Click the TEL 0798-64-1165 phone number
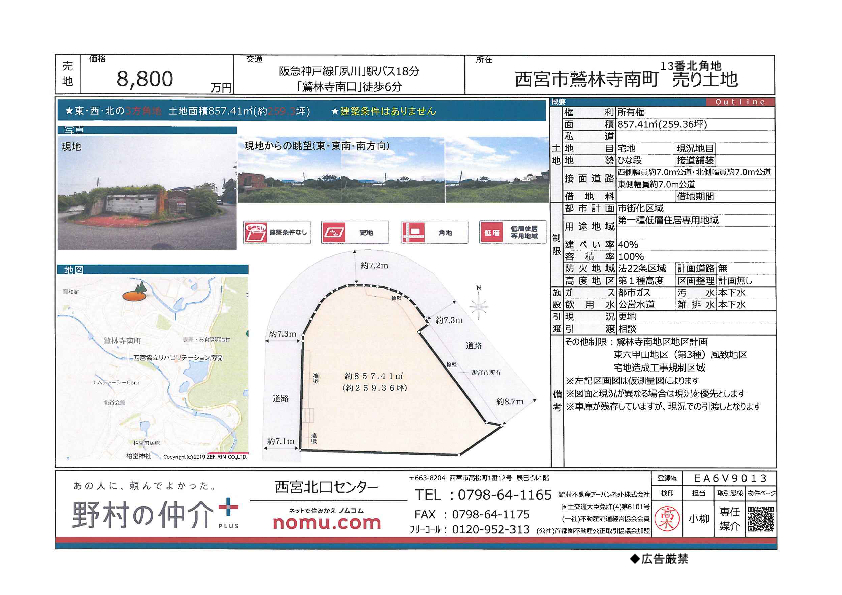Screen dimensions: 842x595 [x=482, y=495]
